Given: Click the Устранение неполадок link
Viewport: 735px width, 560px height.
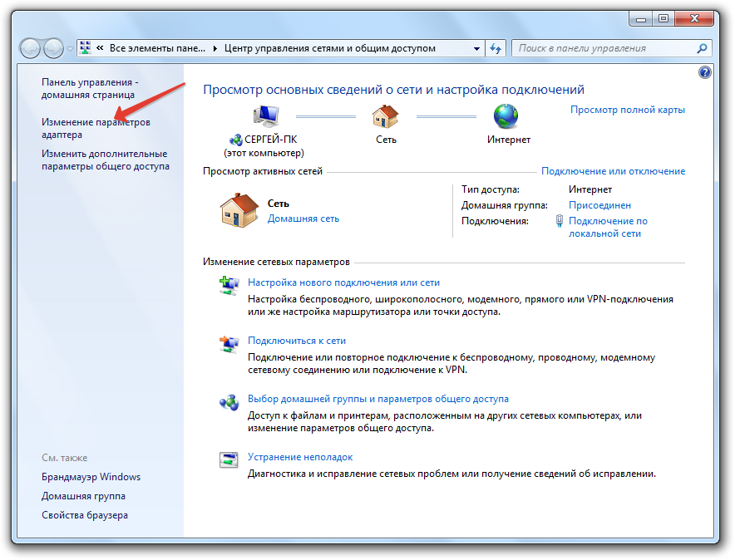Looking at the screenshot, I should coord(300,457).
